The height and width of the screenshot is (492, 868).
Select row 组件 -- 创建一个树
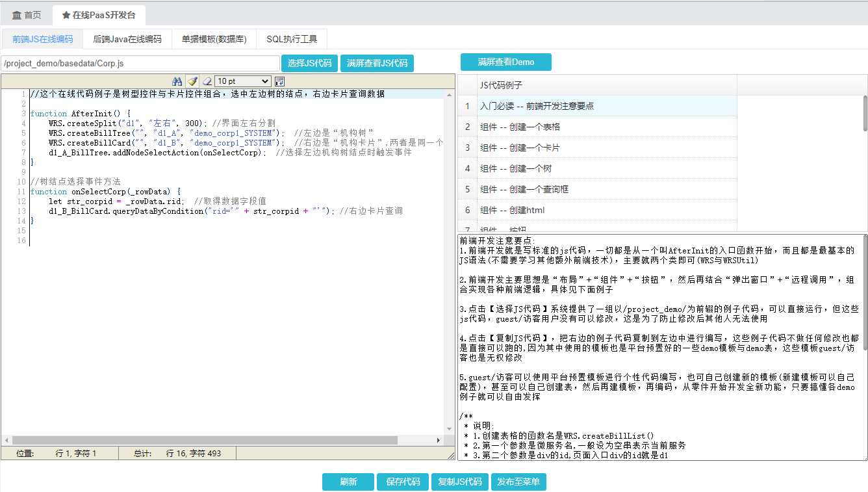click(597, 168)
